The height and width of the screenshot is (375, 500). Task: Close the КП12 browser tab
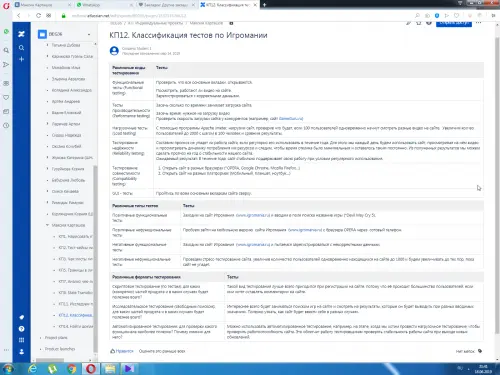(x=255, y=5)
